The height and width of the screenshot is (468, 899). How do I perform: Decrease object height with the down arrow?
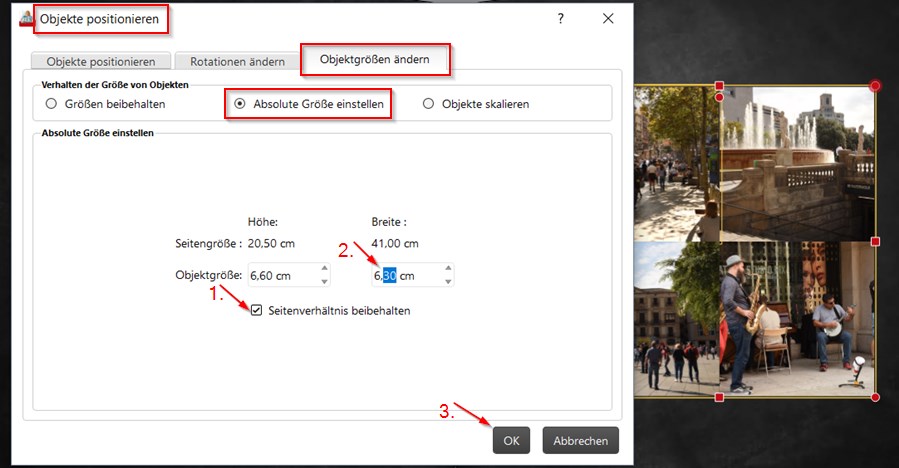pos(324,281)
